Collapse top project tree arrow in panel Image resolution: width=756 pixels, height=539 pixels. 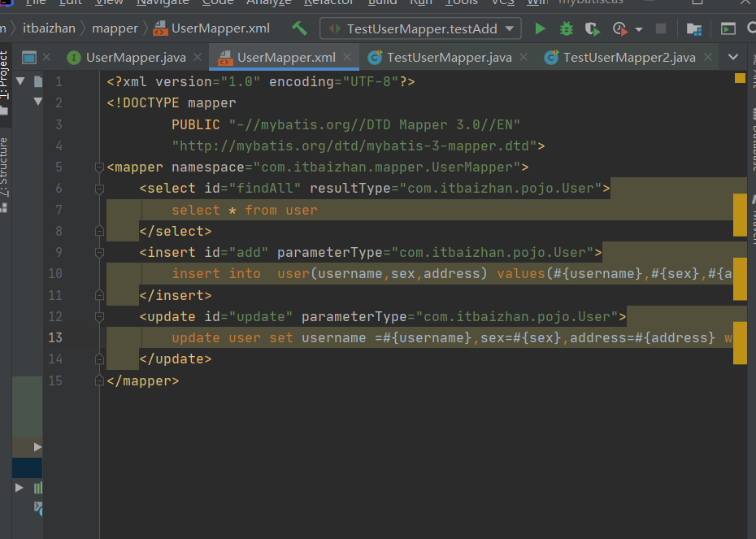pyautogui.click(x=20, y=81)
